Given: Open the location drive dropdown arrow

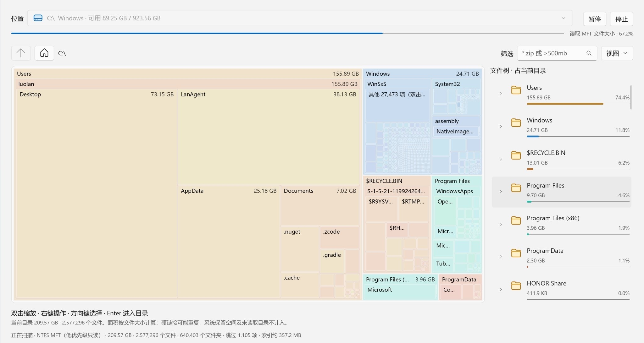Looking at the screenshot, I should 563,18.
